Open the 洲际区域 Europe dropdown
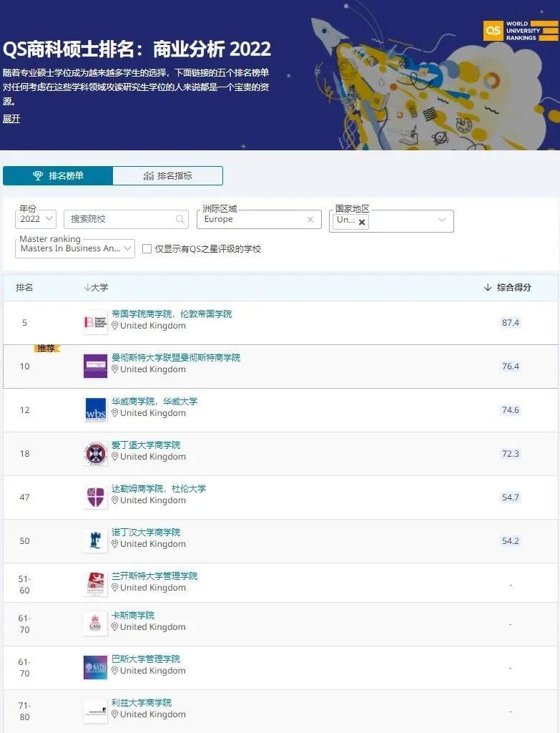The height and width of the screenshot is (733, 560). [259, 219]
